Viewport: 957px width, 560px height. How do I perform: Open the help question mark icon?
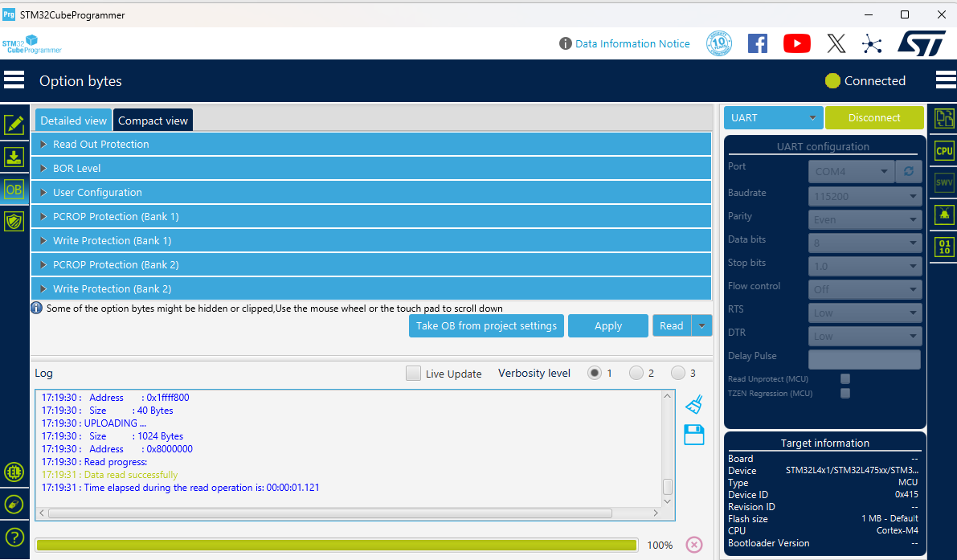tap(14, 538)
